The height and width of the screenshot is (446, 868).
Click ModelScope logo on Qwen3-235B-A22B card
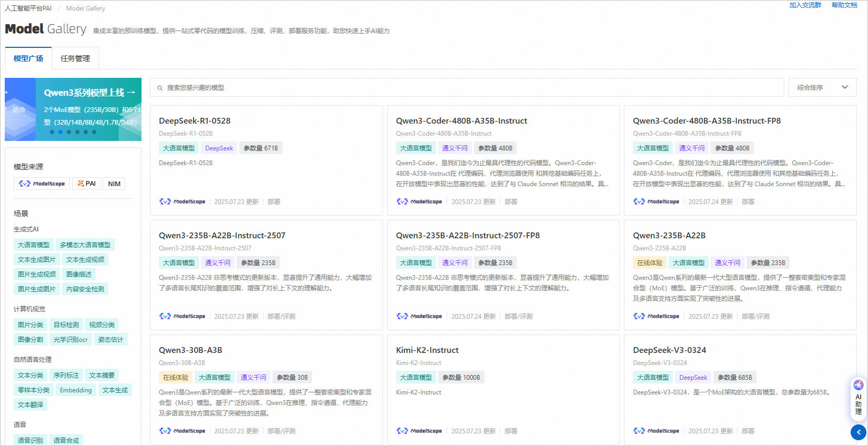click(656, 316)
